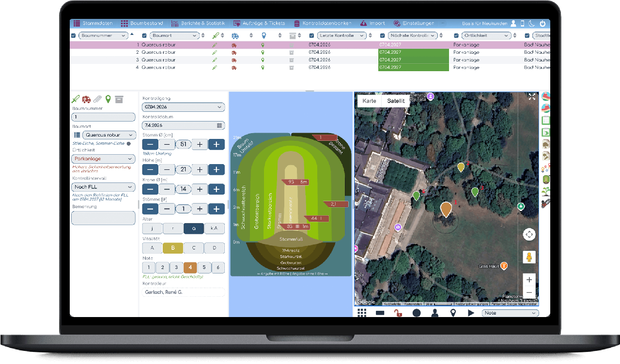Select Vitalität rating C
The height and width of the screenshot is (364, 620).
click(193, 248)
